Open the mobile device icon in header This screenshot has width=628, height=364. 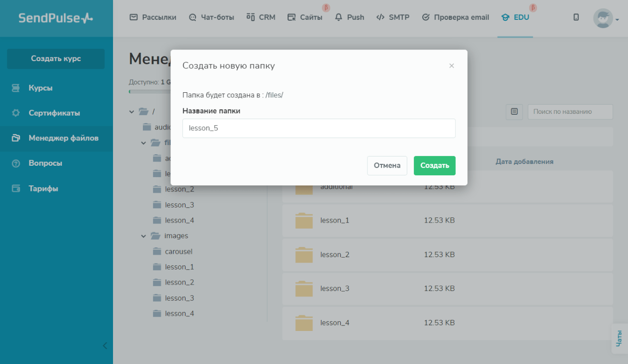[x=576, y=17]
